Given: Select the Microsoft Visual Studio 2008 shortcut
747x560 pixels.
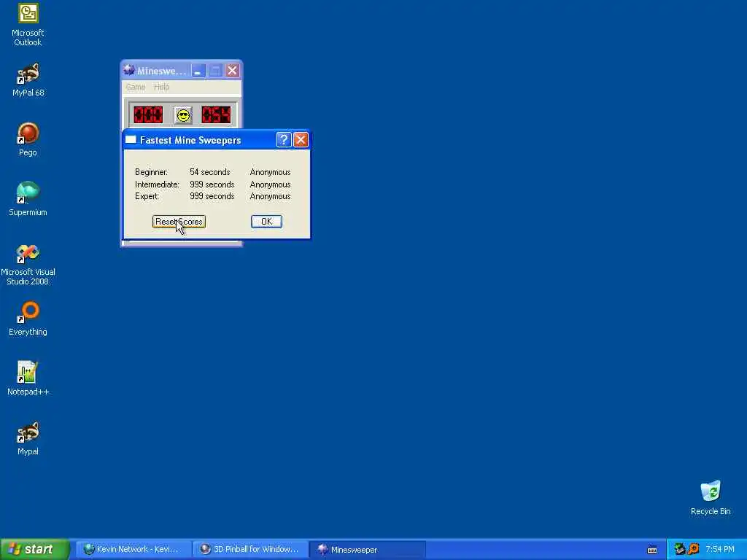Looking at the screenshot, I should (28, 265).
